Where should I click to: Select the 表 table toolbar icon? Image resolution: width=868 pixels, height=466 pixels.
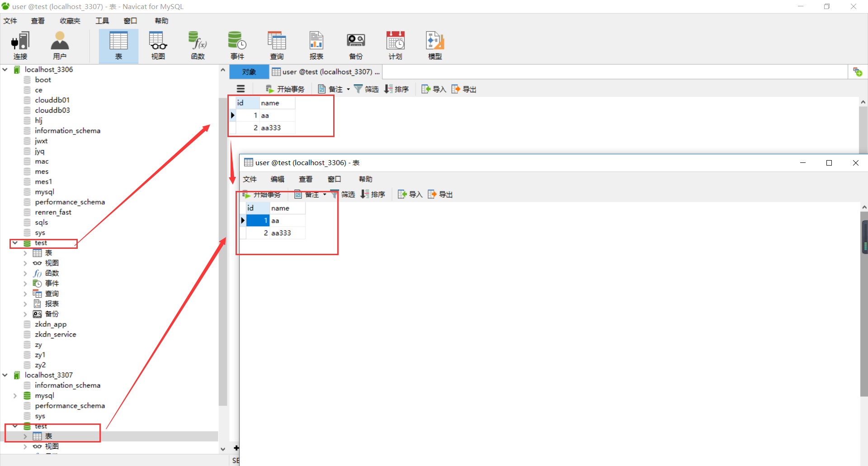118,46
